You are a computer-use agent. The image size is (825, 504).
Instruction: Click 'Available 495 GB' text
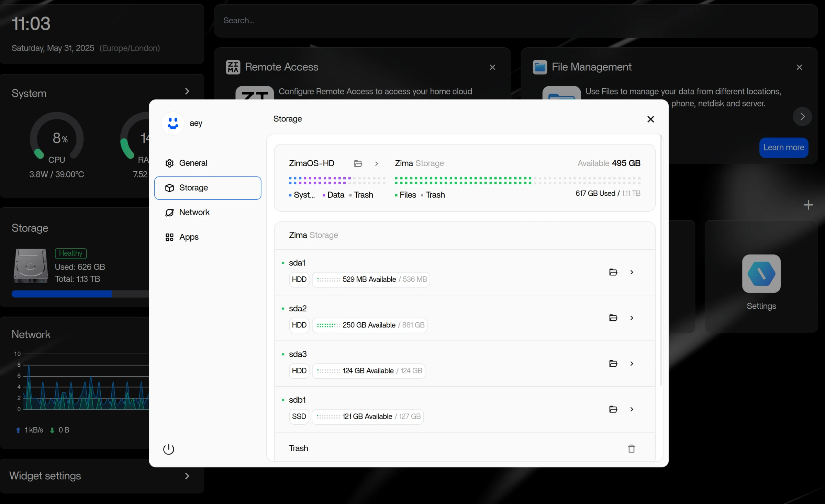(609, 163)
